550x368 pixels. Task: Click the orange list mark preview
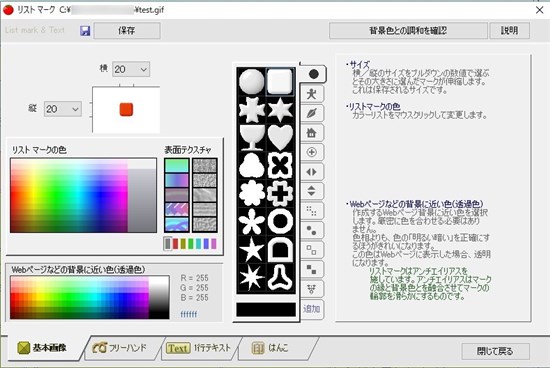pos(126,109)
